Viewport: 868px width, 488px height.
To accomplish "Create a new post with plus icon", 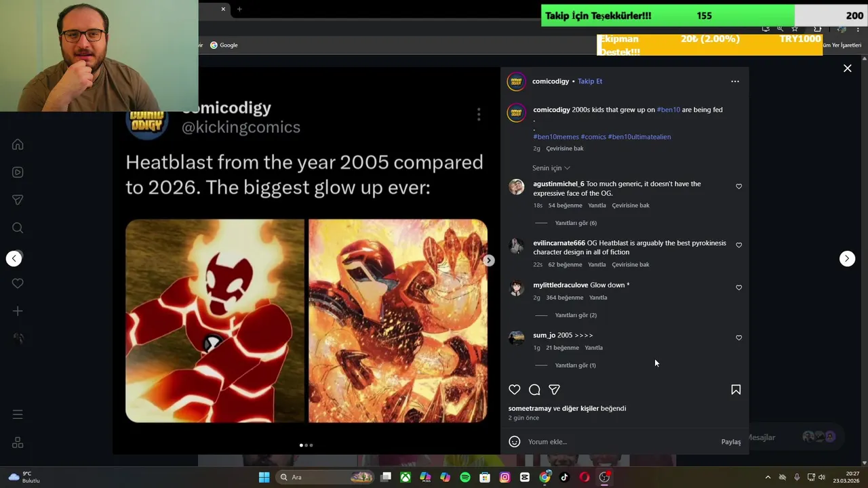I will [18, 311].
